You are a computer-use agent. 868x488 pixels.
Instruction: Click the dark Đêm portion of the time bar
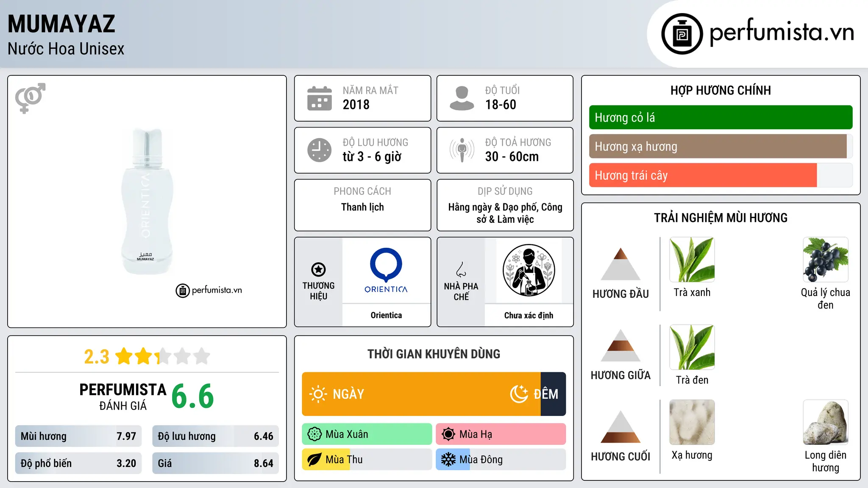click(553, 394)
